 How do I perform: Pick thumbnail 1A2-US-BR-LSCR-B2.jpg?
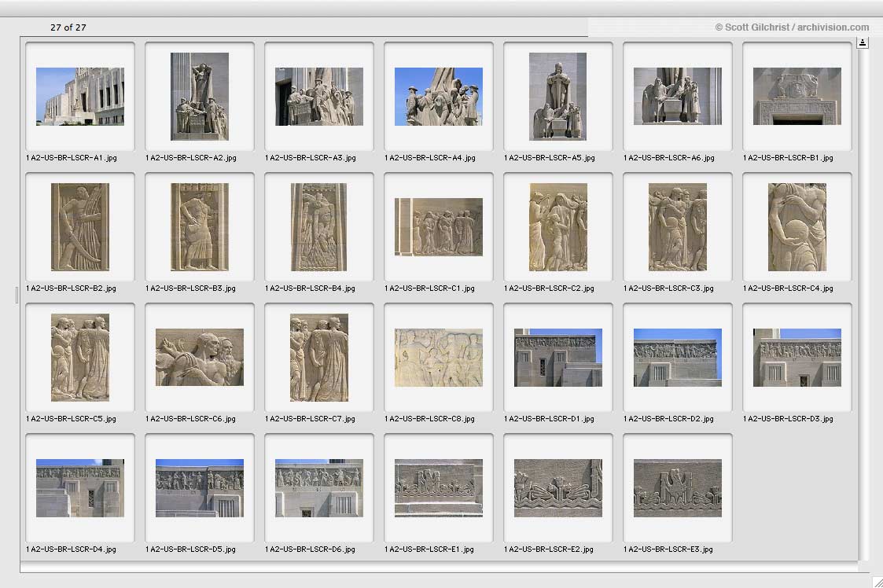[x=80, y=227]
